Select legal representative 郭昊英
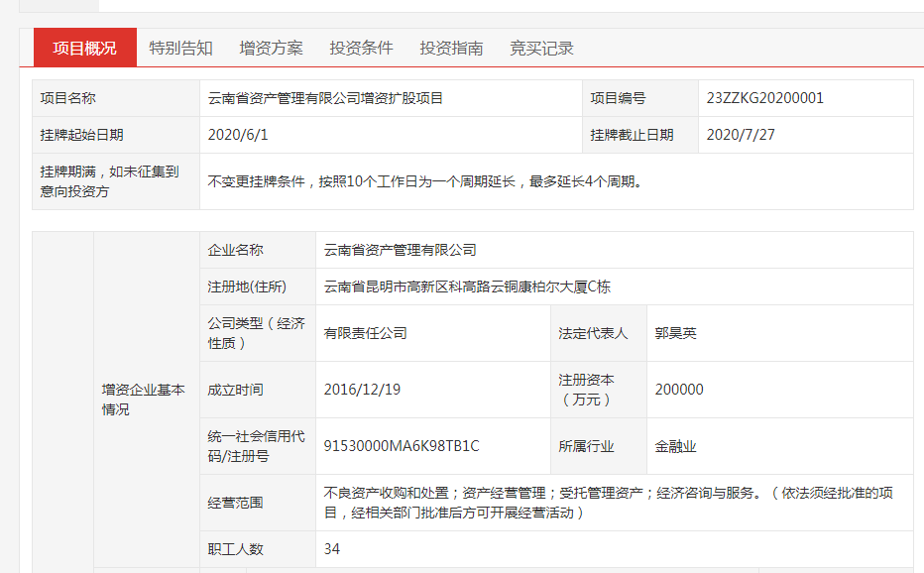924x573 pixels. (676, 334)
